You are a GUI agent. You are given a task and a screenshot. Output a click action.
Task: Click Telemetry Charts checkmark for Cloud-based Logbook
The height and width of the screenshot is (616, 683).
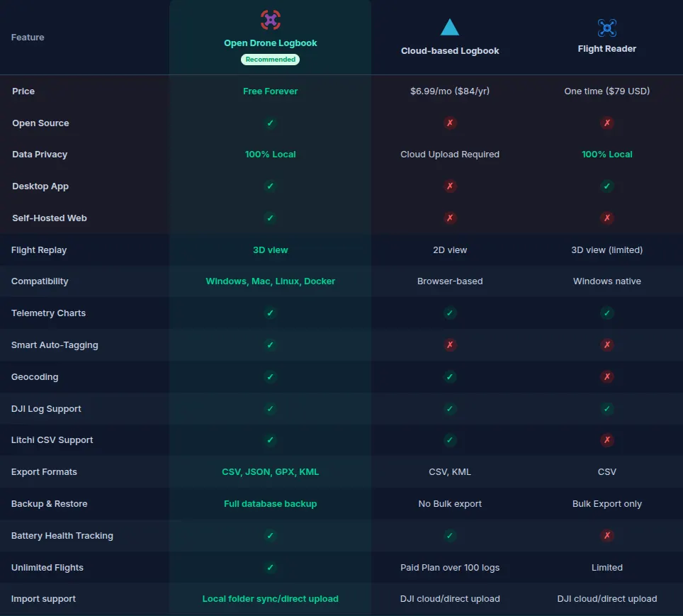[x=450, y=313]
